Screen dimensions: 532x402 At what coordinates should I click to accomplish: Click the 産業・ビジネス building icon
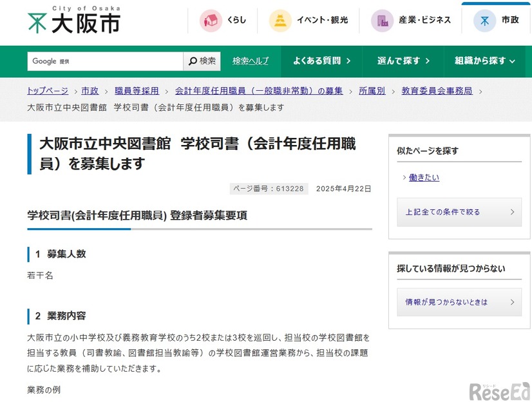pyautogui.click(x=382, y=21)
